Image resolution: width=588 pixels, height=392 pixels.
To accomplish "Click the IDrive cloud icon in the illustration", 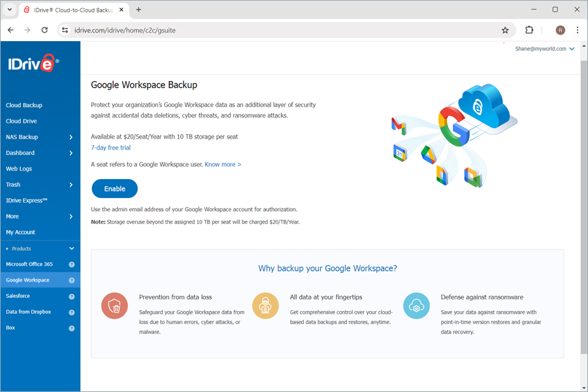I will click(485, 107).
